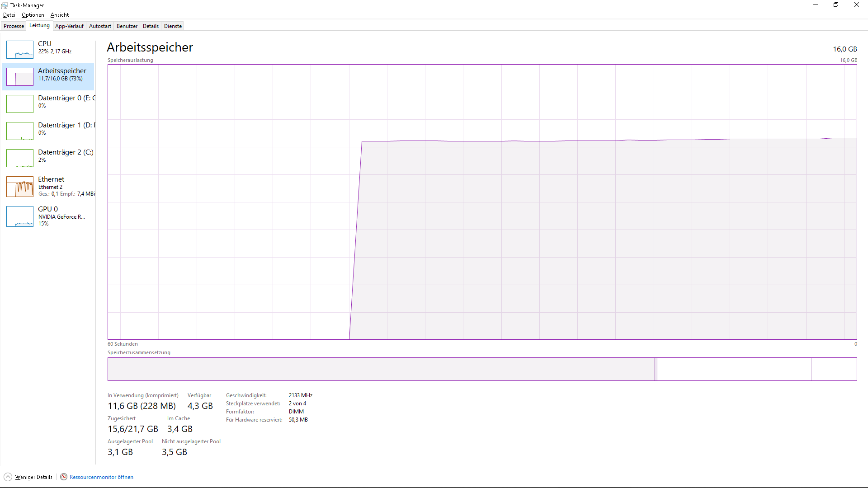Select the Datenträger 2 (C:) graph icon
Viewport: 868px width, 488px height.
click(20, 158)
